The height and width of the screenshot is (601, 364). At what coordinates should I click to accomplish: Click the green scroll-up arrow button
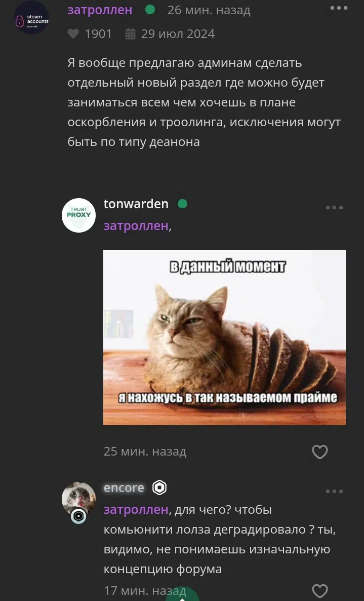point(183,596)
